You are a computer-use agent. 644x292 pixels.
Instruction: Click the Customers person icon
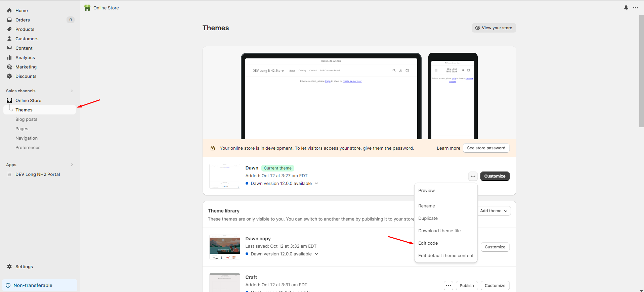(9, 39)
